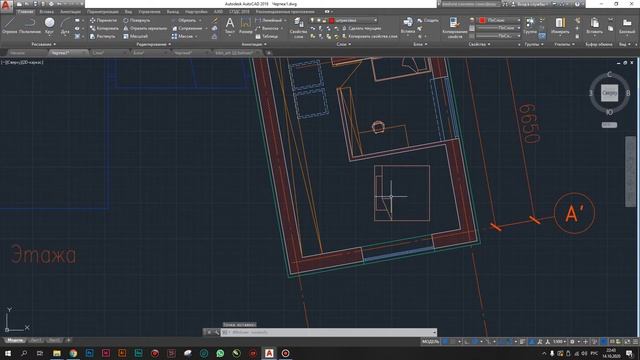
Task: Click the ViewCube Сверху face
Action: [x=609, y=93]
